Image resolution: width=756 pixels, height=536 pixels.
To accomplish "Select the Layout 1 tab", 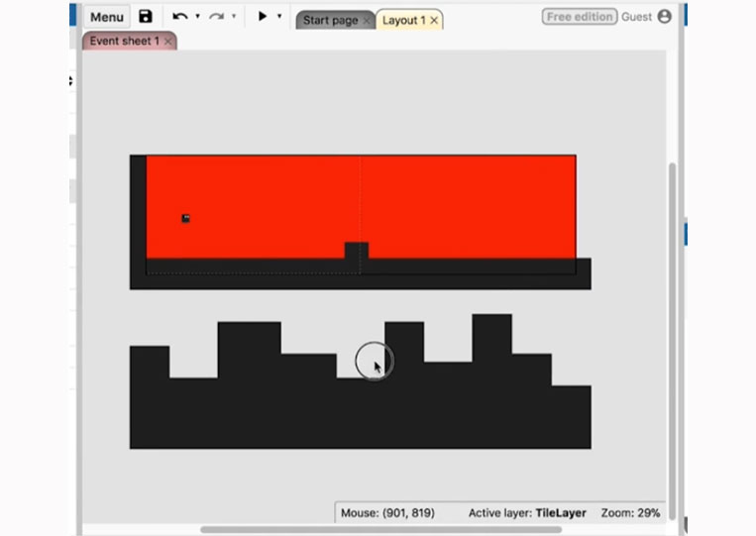I will click(x=403, y=20).
